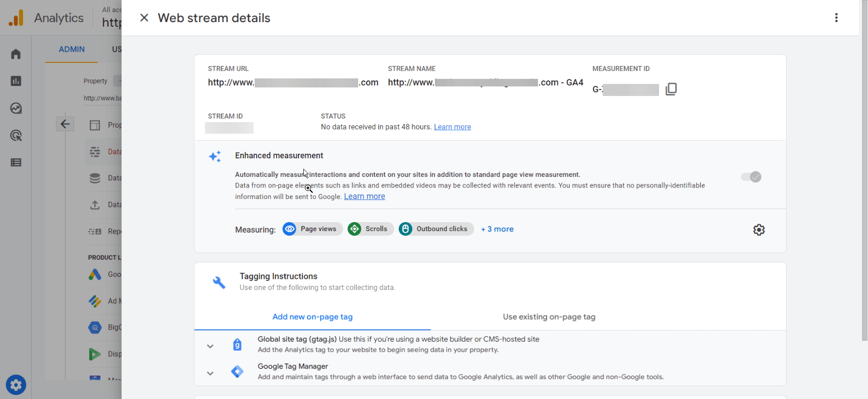
Task: Open the three-dot more options menu
Action: pos(836,18)
